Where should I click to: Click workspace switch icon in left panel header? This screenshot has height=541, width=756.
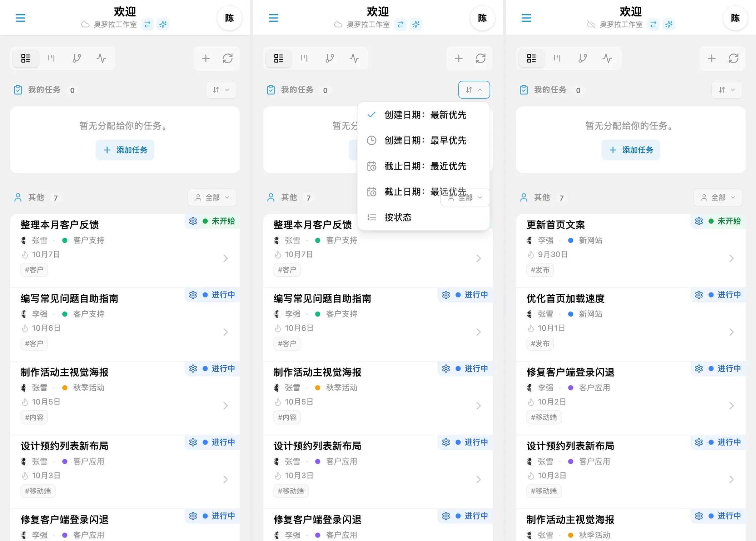tap(147, 24)
